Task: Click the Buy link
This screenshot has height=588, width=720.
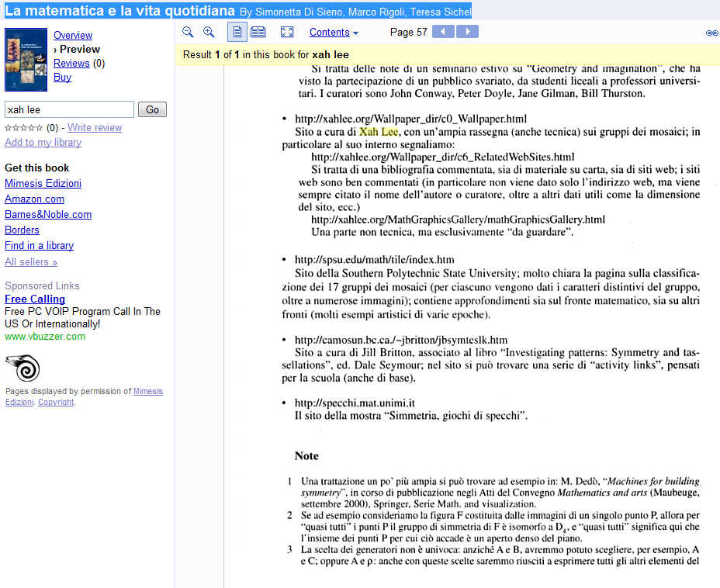Action: [62, 77]
